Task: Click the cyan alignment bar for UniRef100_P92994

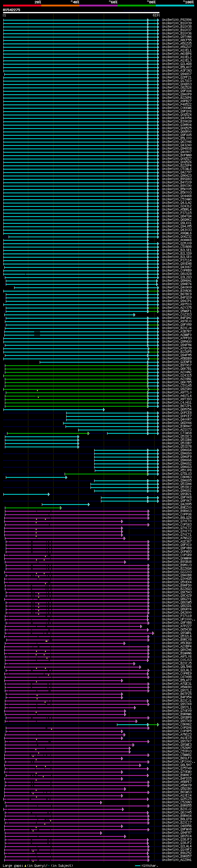Action: tap(81, 20)
